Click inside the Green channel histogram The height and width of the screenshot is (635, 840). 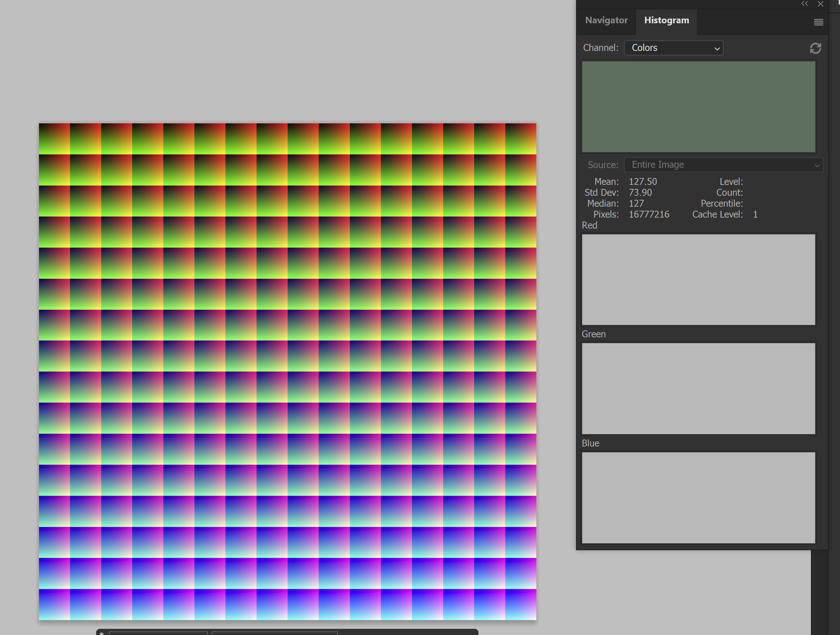698,388
